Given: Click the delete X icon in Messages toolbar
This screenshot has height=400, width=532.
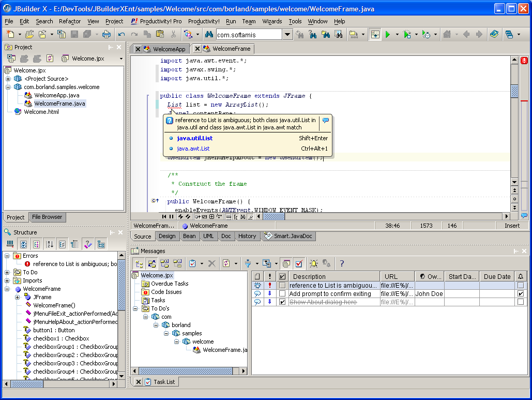Looking at the screenshot, I should [x=211, y=263].
